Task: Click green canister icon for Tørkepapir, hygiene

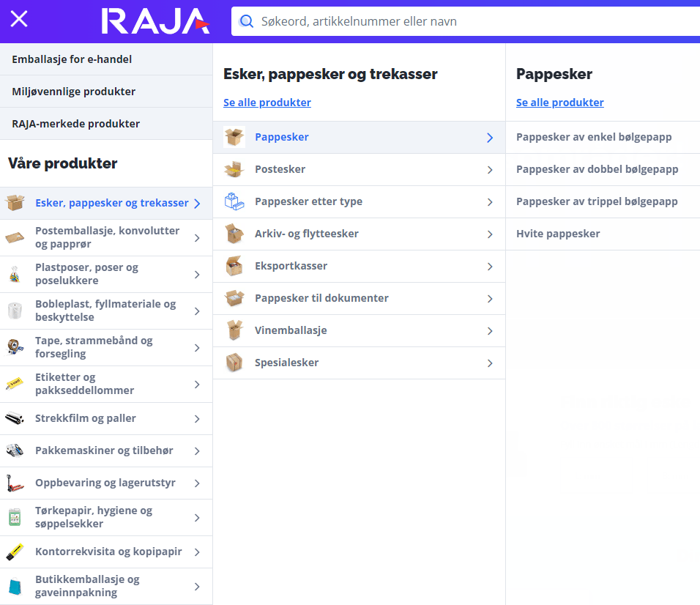Action: [15, 517]
